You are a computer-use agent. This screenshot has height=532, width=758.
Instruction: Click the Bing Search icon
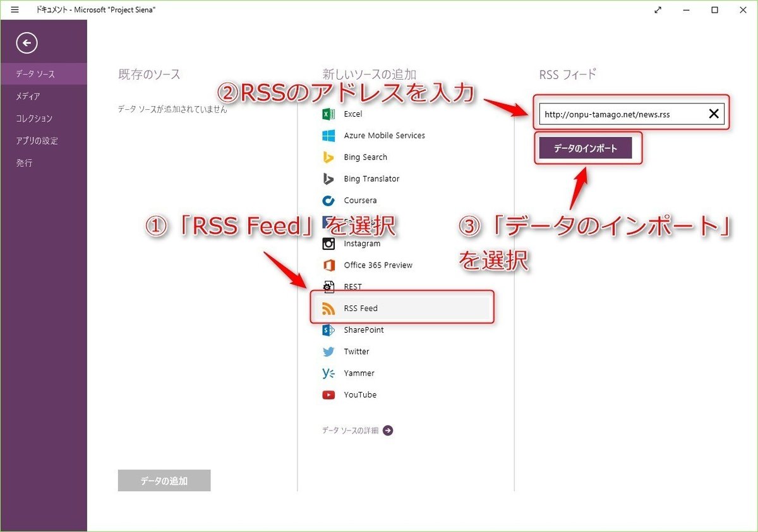328,157
